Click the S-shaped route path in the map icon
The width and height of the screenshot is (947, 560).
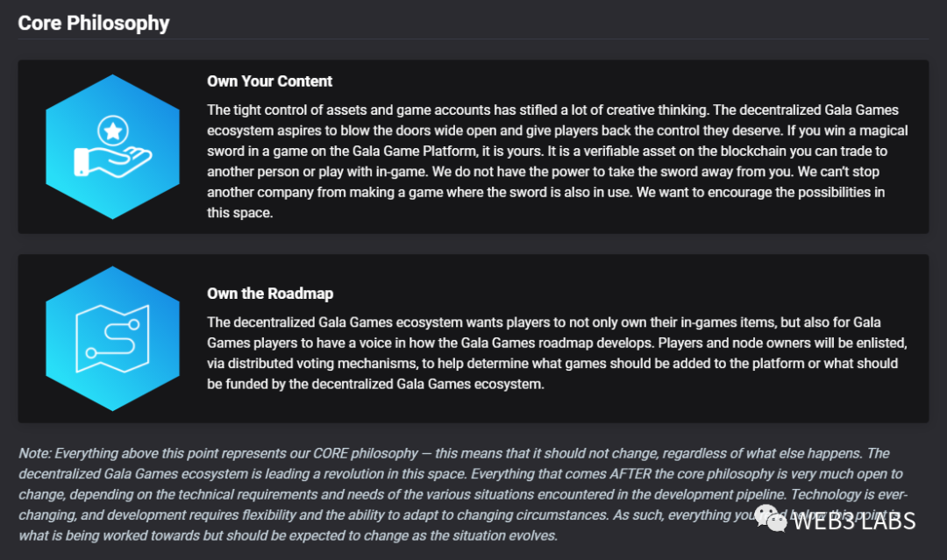pos(113,338)
